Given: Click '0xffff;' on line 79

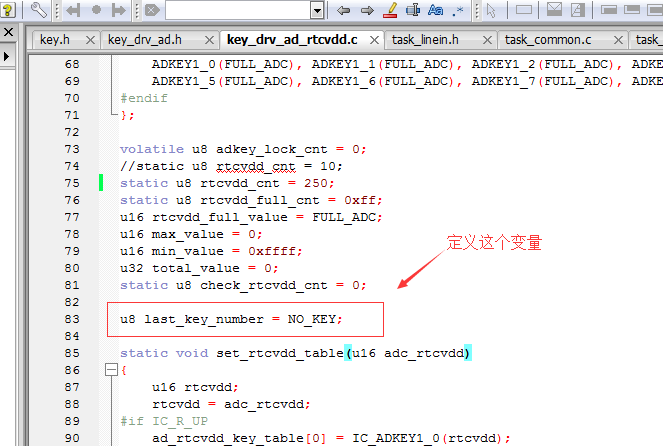Looking at the screenshot, I should [275, 251].
